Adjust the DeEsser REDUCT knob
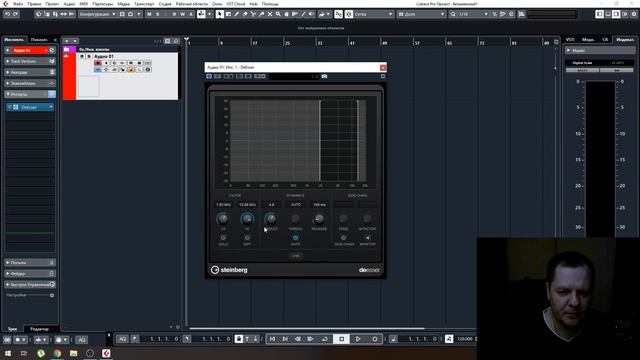The width and height of the screenshot is (640, 360). coord(271,219)
